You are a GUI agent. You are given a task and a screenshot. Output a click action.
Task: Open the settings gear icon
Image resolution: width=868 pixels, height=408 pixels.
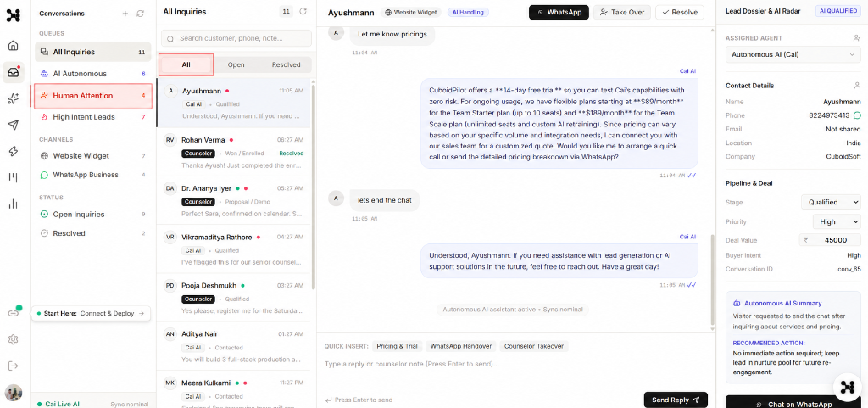click(14, 339)
